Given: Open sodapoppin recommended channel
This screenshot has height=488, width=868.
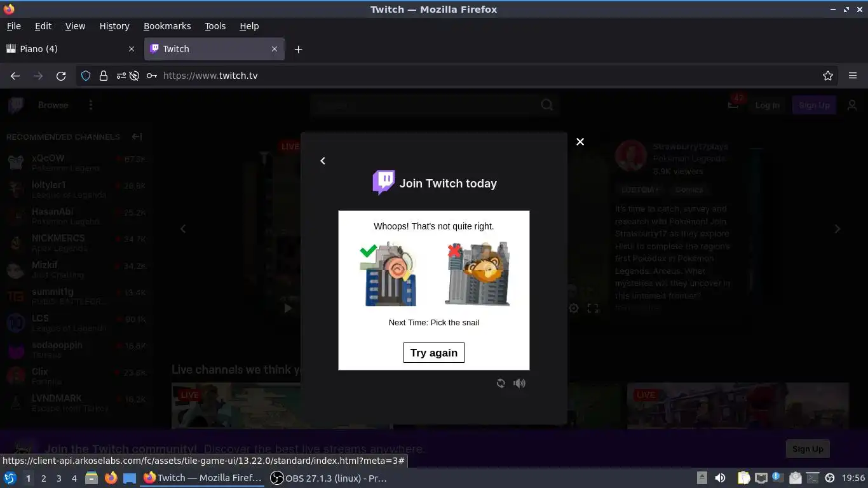Looking at the screenshot, I should tap(76, 349).
